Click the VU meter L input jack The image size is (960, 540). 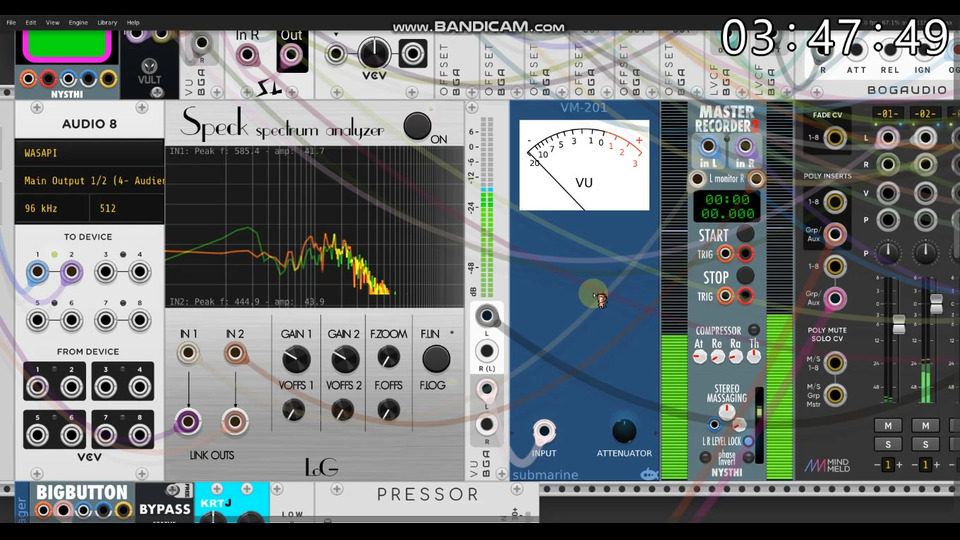(x=486, y=316)
